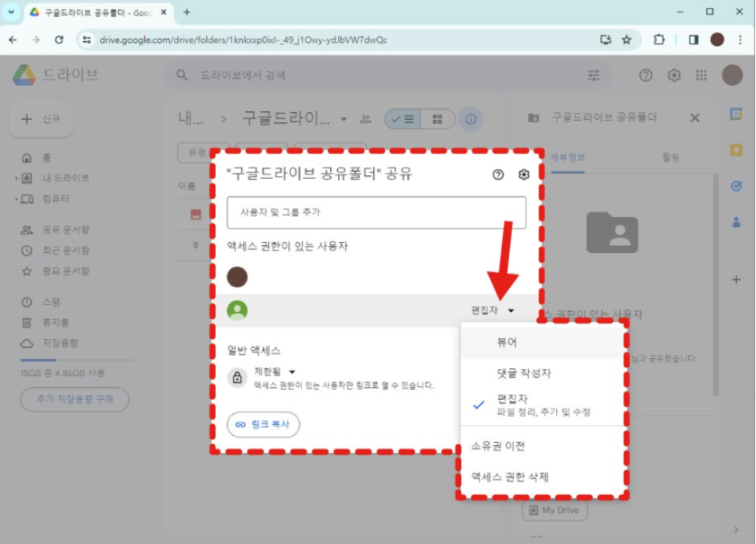Image resolution: width=756 pixels, height=544 pixels.
Task: Open Drive settings gear in header
Action: coord(674,75)
